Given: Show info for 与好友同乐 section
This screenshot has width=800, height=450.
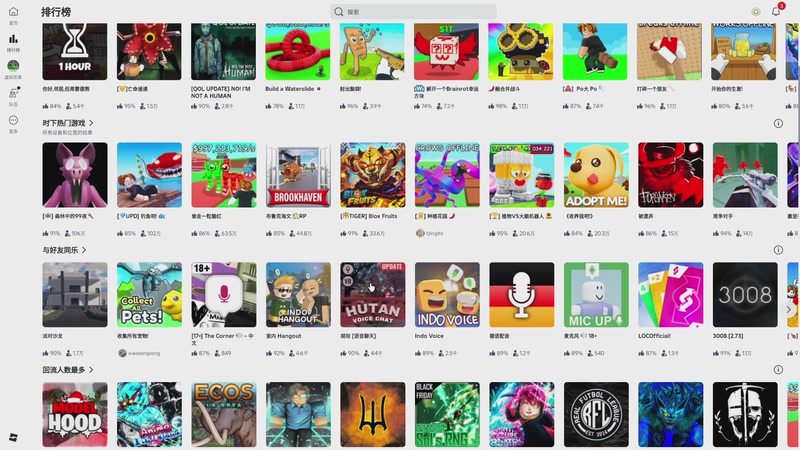Looking at the screenshot, I should point(778,249).
